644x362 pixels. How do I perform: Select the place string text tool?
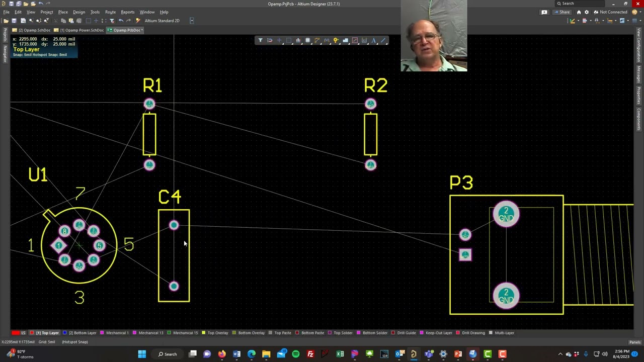pos(374,40)
